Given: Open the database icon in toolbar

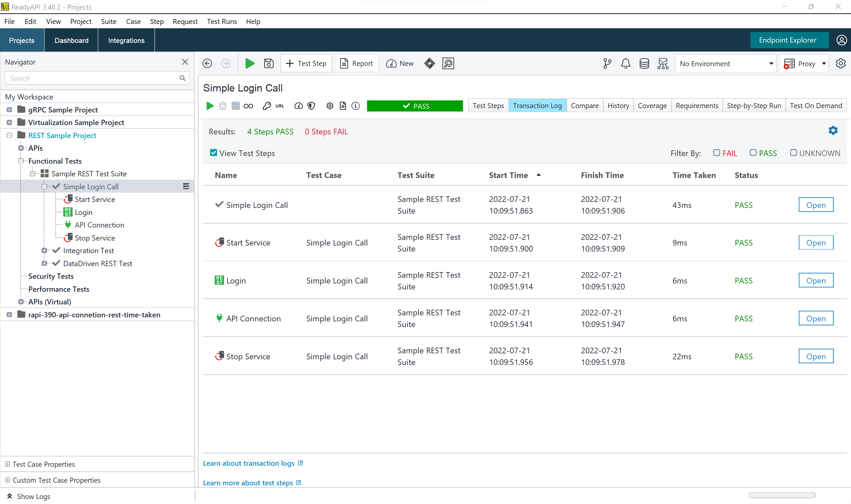Looking at the screenshot, I should click(644, 64).
